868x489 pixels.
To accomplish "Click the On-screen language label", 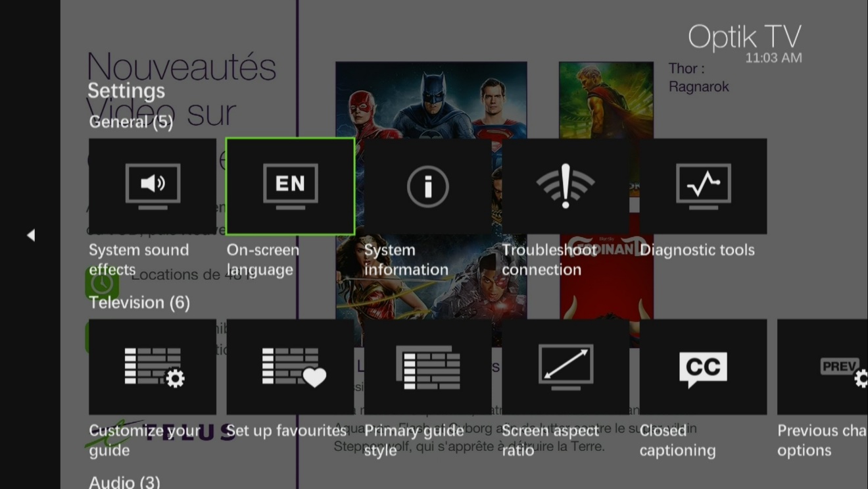I will point(263,260).
